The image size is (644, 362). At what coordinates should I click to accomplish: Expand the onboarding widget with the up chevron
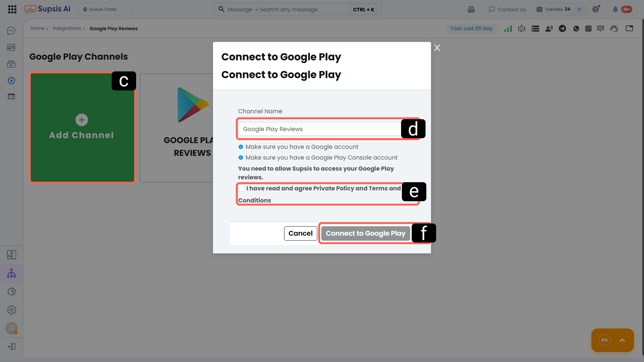[622, 340]
